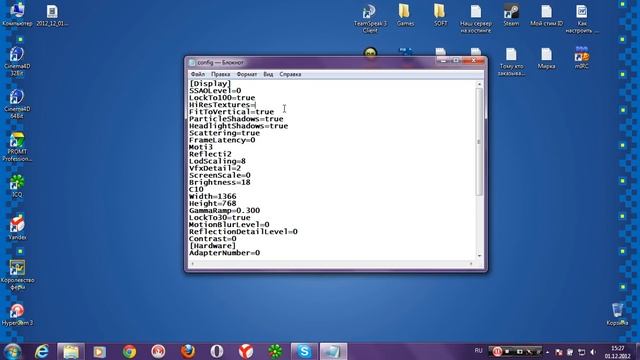Select the Наш сервер на хостинге file
The width and height of the screenshot is (640, 360).
point(476,18)
